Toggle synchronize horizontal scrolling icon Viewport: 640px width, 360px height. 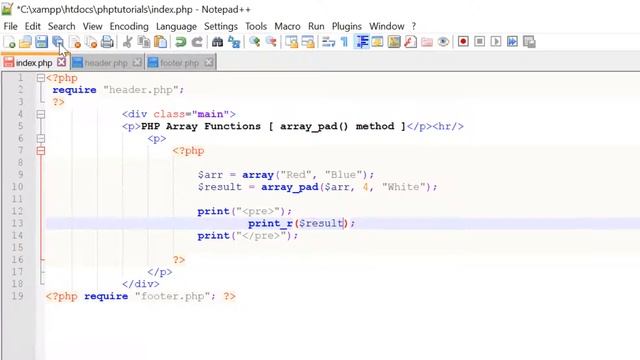pyautogui.click(x=308, y=42)
